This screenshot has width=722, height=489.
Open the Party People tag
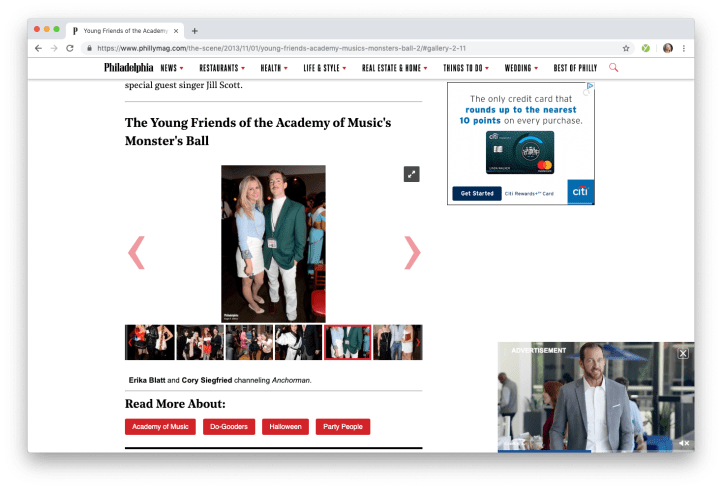click(343, 426)
